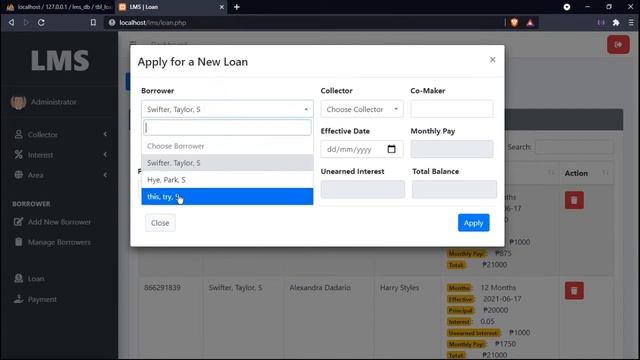Click the Co-Maker input field
The width and height of the screenshot is (640, 360).
451,109
